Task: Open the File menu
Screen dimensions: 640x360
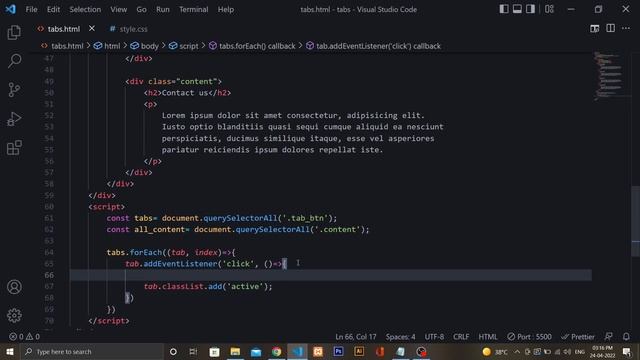Action: pyautogui.click(x=31, y=9)
